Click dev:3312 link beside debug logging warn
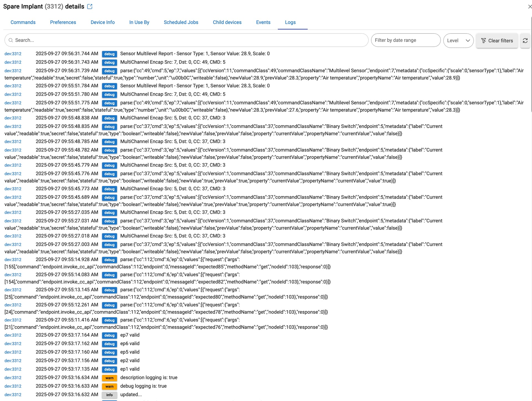The width and height of the screenshot is (532, 401). click(13, 386)
